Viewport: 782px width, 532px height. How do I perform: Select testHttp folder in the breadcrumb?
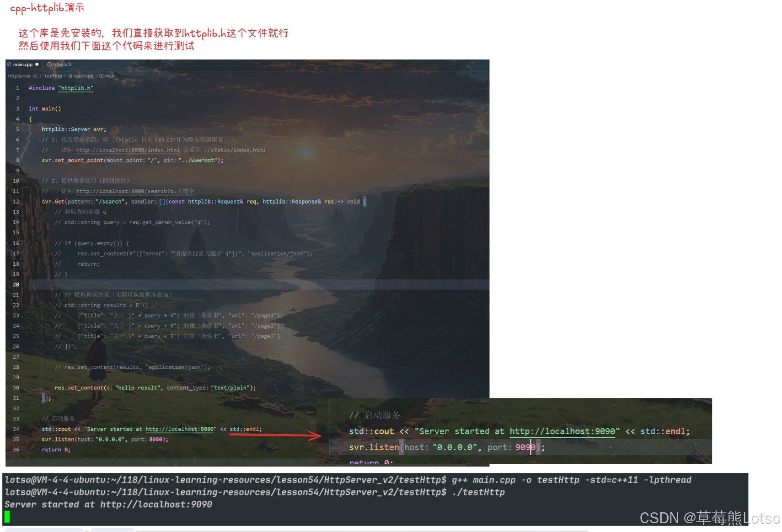coord(53,76)
